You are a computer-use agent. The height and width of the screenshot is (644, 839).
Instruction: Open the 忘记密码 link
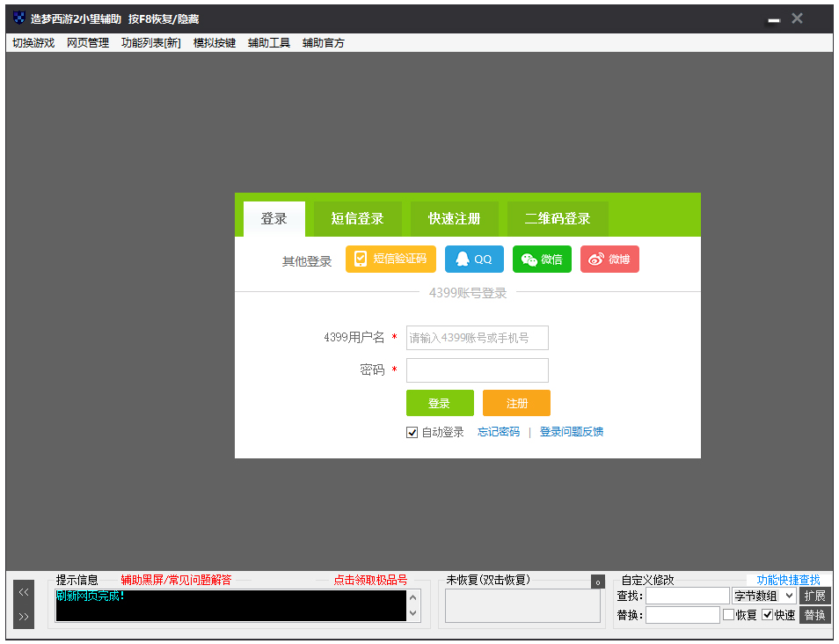498,432
